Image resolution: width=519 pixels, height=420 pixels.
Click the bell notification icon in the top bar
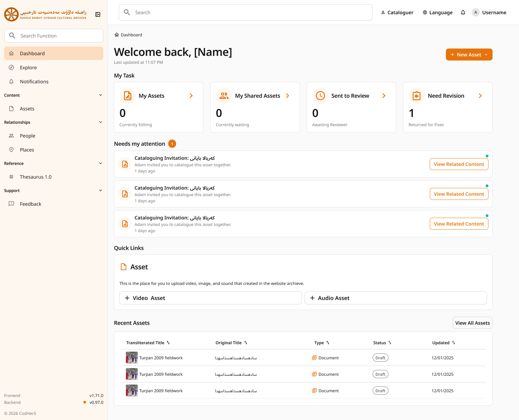click(x=463, y=12)
